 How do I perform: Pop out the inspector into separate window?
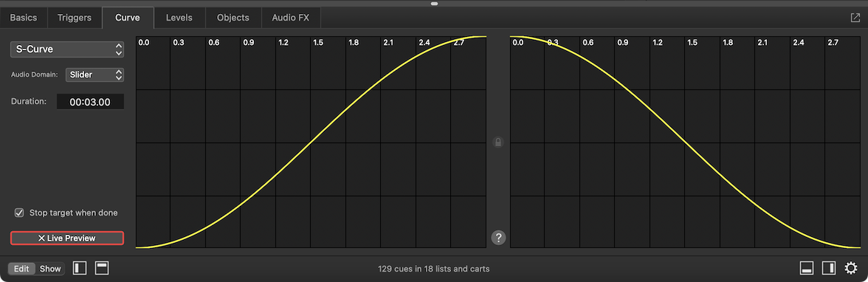(x=855, y=18)
